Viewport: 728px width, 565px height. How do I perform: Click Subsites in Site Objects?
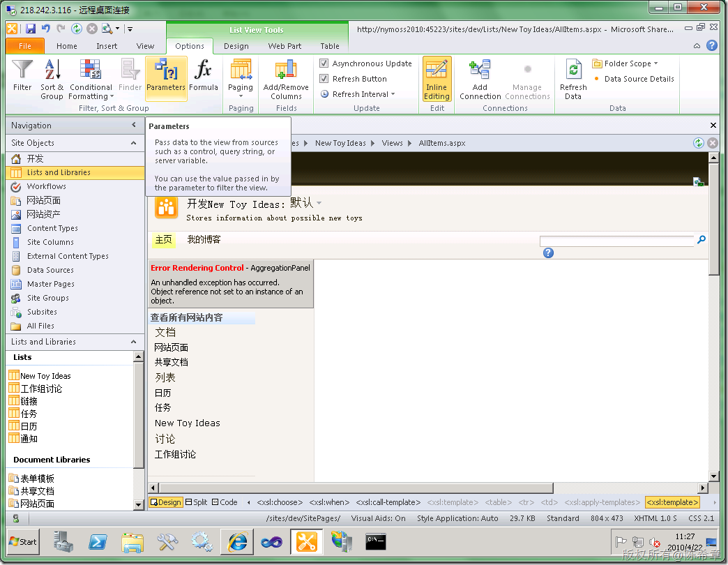coord(42,312)
